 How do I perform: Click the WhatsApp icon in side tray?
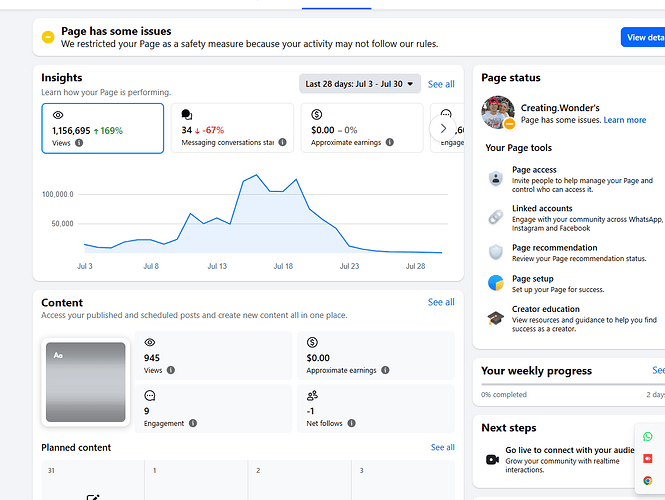click(x=648, y=436)
